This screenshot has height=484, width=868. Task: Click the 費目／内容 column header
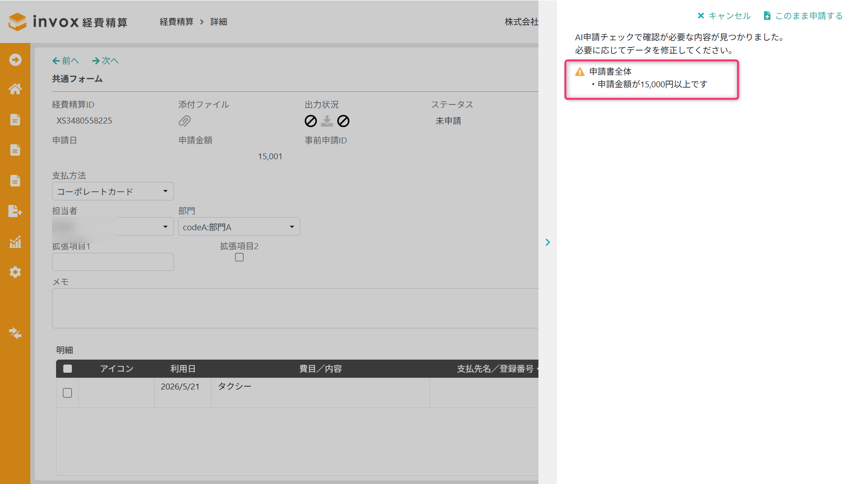[321, 369]
